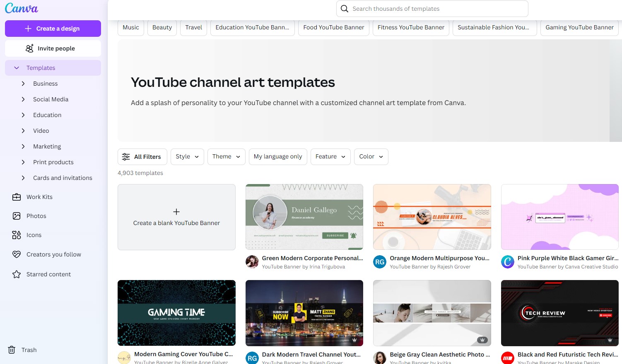Screen dimensions: 622x364
Task: Open Green Modern Corporate Personal title link
Action: pyautogui.click(x=312, y=258)
